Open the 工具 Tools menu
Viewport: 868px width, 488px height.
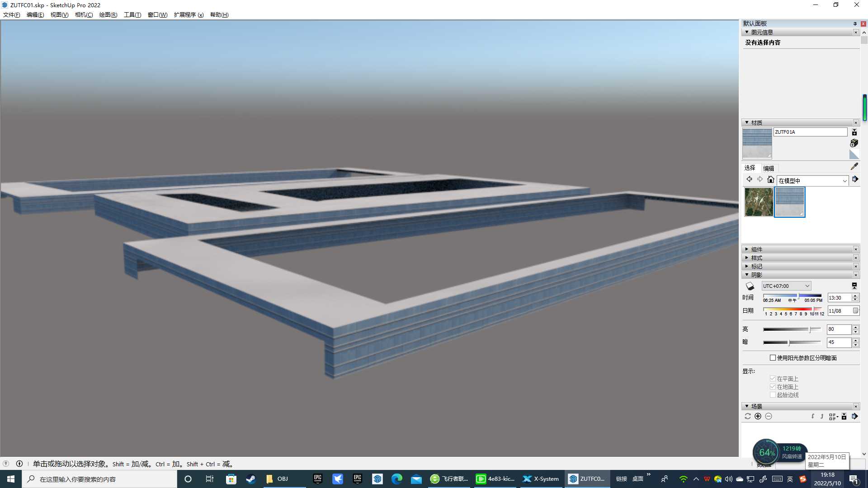(132, 15)
